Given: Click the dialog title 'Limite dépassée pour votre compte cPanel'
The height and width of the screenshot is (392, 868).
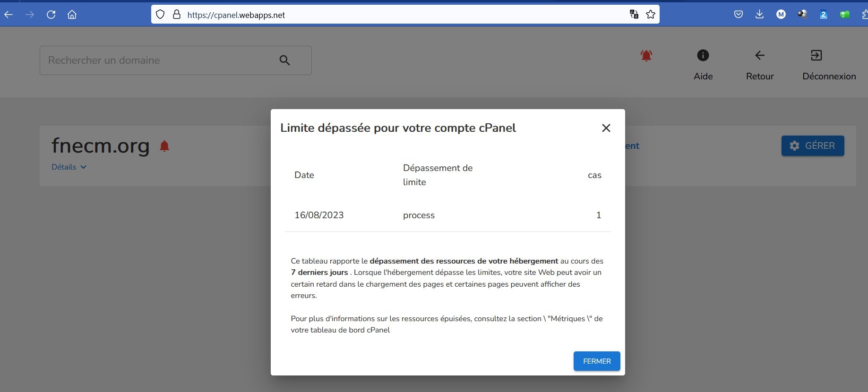Looking at the screenshot, I should pos(398,128).
